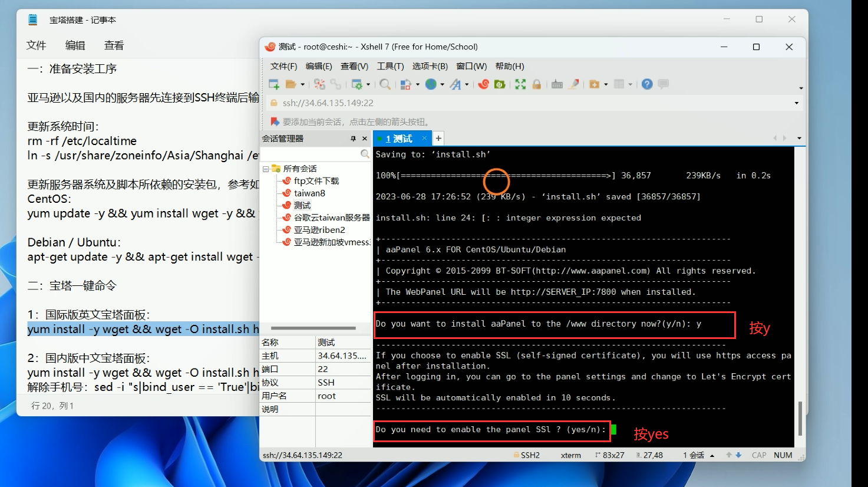The height and width of the screenshot is (487, 868).
Task: Launch Xftp green icon in toolbar
Action: 500,84
